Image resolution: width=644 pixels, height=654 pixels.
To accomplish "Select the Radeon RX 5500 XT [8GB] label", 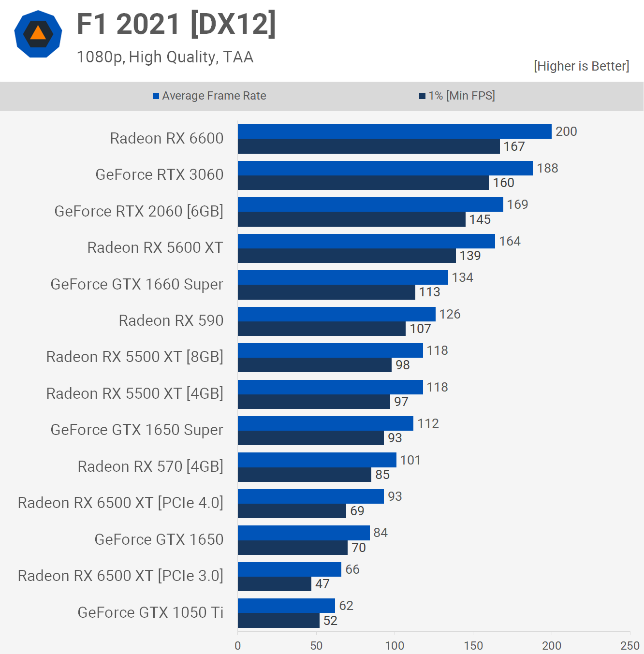I will (134, 357).
